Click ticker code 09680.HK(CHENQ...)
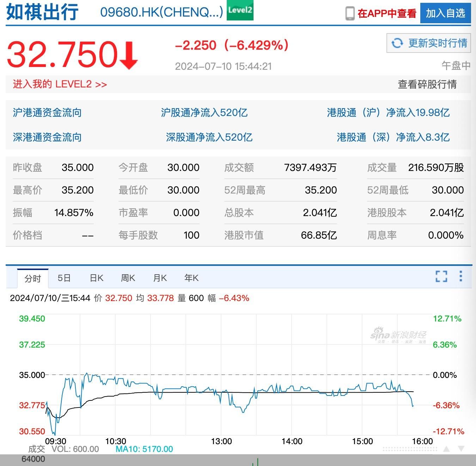The image size is (476, 466). 162,12
